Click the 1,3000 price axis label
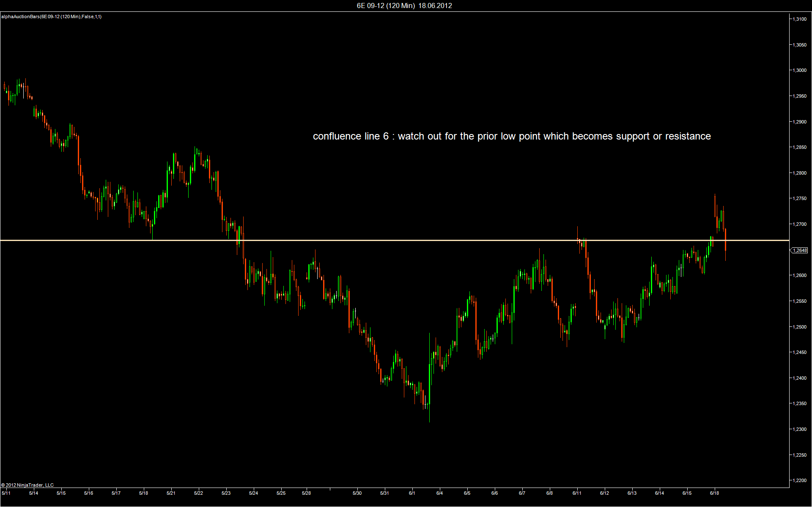812x507 pixels. (x=799, y=70)
